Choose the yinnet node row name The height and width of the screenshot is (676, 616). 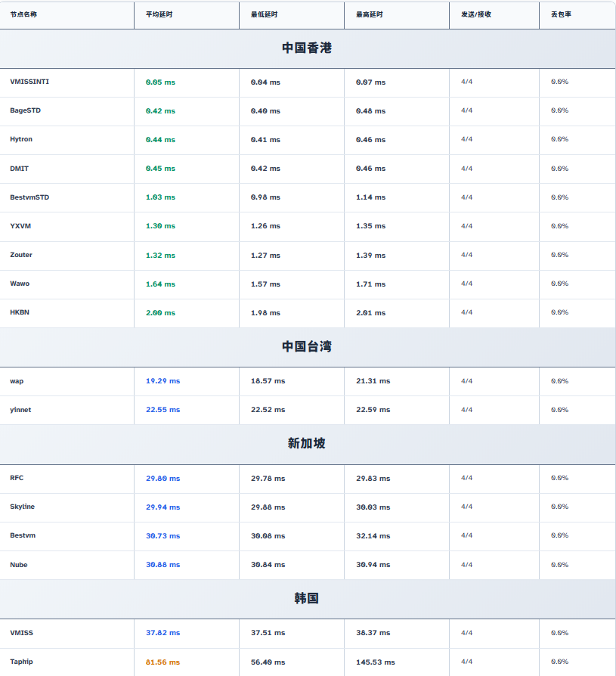[x=20, y=410]
